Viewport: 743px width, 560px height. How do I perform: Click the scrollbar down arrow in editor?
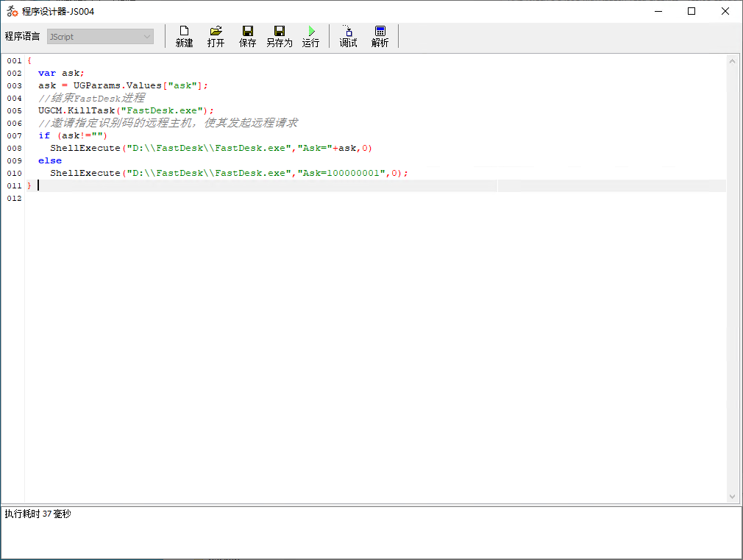pyautogui.click(x=732, y=497)
